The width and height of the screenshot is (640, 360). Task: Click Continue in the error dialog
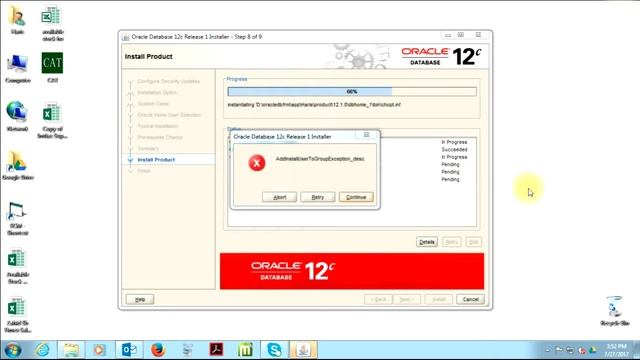(356, 197)
